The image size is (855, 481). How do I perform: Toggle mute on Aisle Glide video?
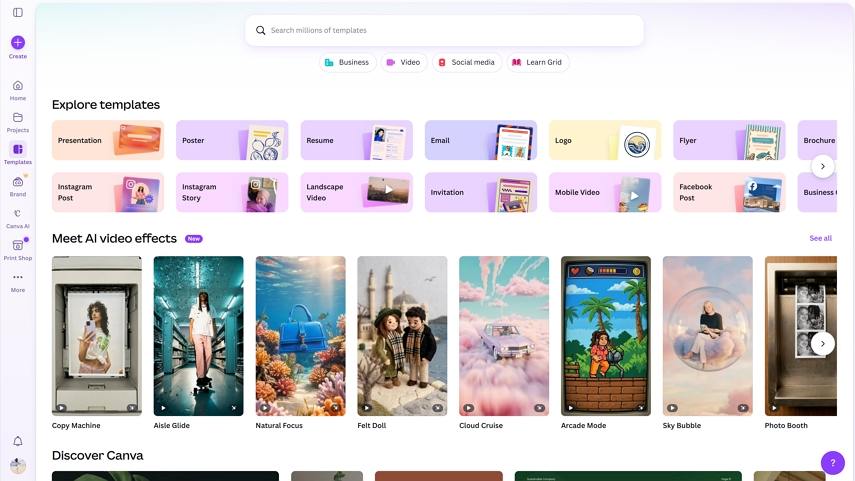click(234, 408)
